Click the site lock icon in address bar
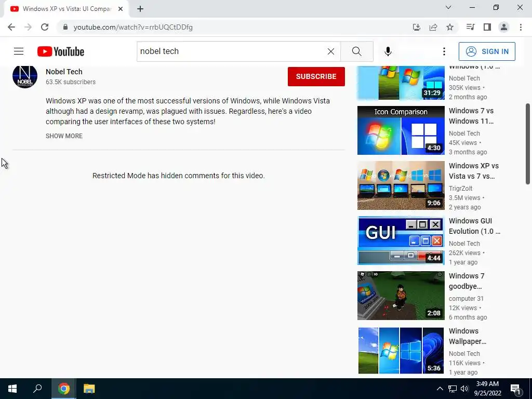This screenshot has height=399, width=532. (x=65, y=27)
